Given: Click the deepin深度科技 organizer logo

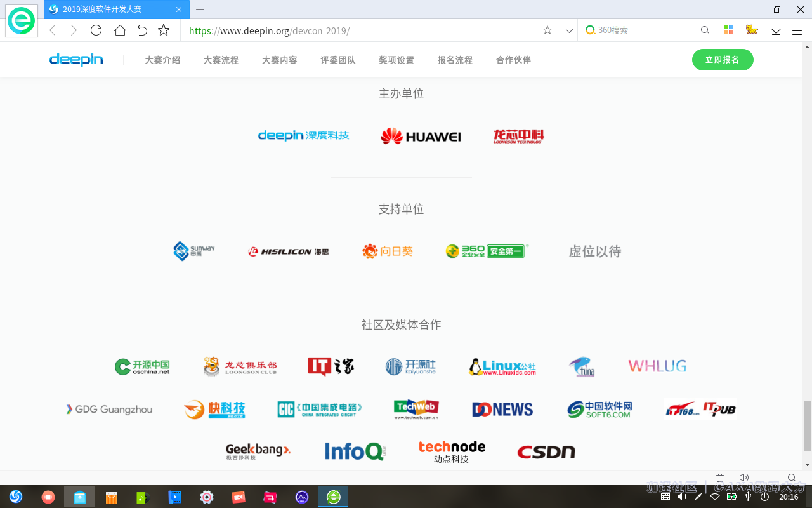Looking at the screenshot, I should [x=303, y=136].
